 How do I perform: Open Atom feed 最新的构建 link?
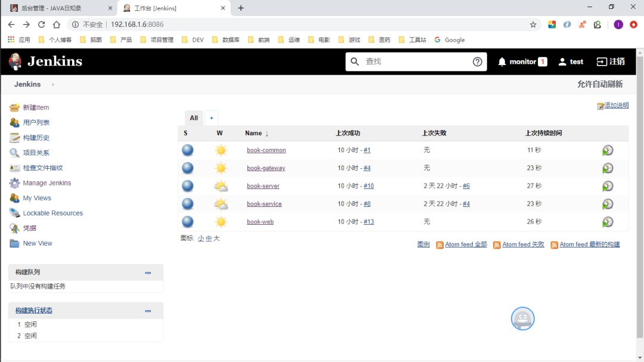click(x=589, y=245)
